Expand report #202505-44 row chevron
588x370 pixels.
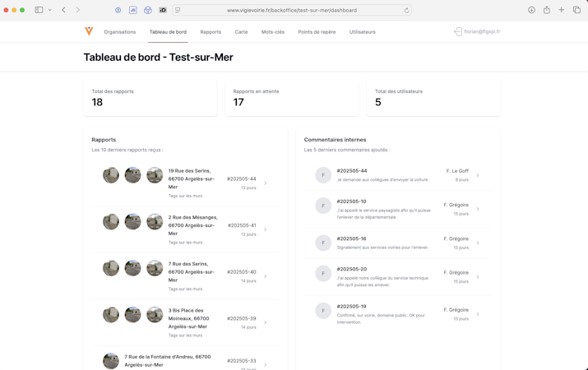(265, 183)
